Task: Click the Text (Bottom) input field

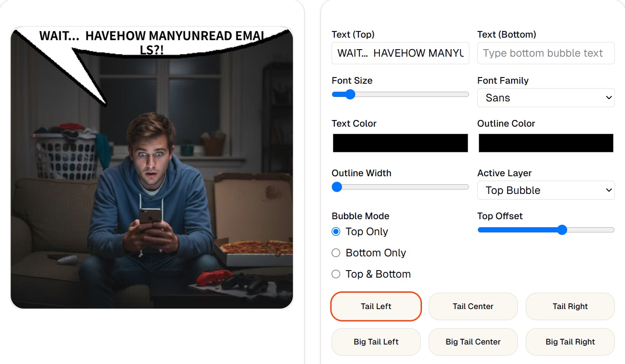Action: (x=546, y=53)
